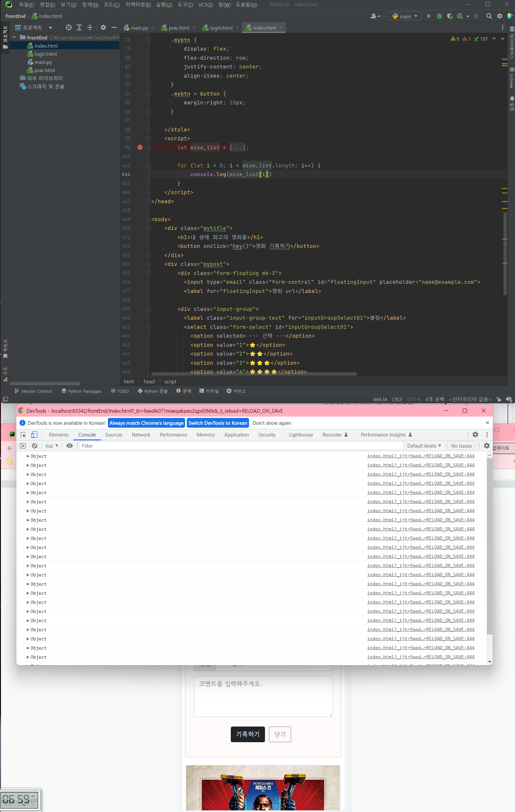Close the main.py editor tab
Image resolution: width=515 pixels, height=812 pixels.
point(153,28)
